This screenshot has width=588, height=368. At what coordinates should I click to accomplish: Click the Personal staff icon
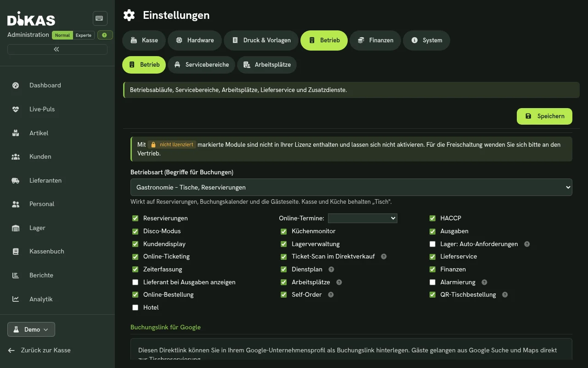point(16,204)
